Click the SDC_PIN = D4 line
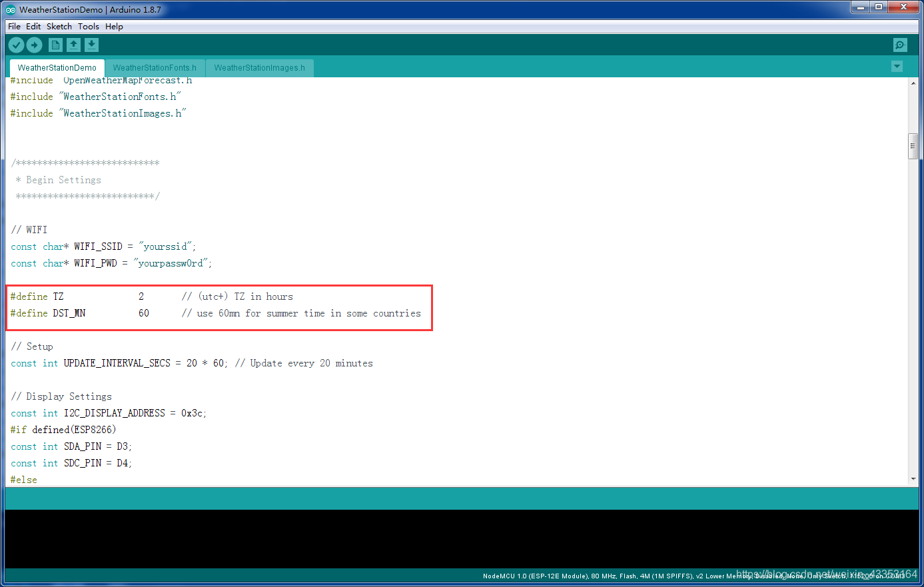The image size is (924, 587). (x=71, y=463)
